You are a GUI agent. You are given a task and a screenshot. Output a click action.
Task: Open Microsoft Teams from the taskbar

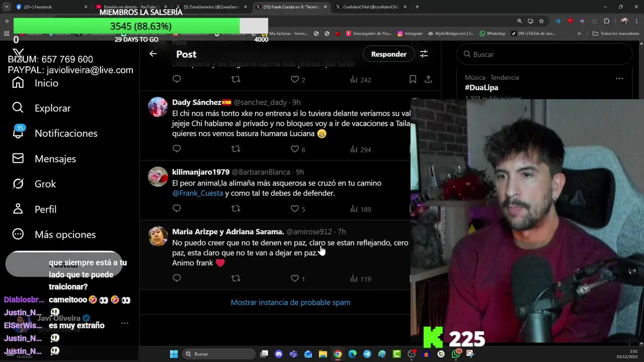pyautogui.click(x=293, y=354)
